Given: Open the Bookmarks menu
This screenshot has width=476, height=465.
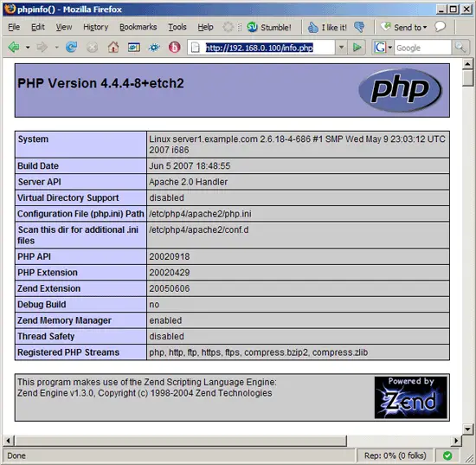Looking at the screenshot, I should pyautogui.click(x=138, y=28).
